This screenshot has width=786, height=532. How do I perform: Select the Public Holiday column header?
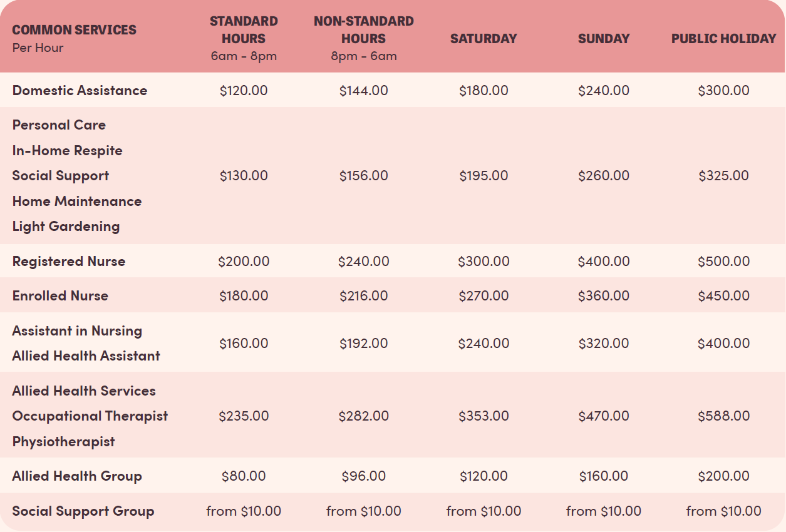723,38
